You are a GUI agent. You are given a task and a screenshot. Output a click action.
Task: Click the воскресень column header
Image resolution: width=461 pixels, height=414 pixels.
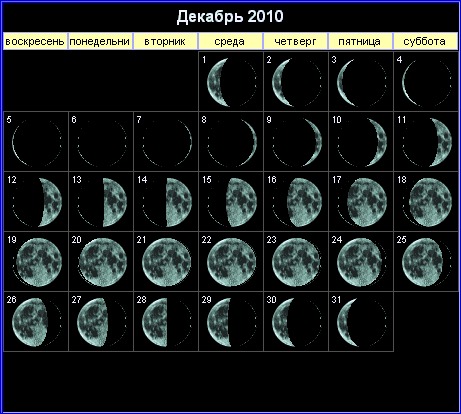[35, 41]
